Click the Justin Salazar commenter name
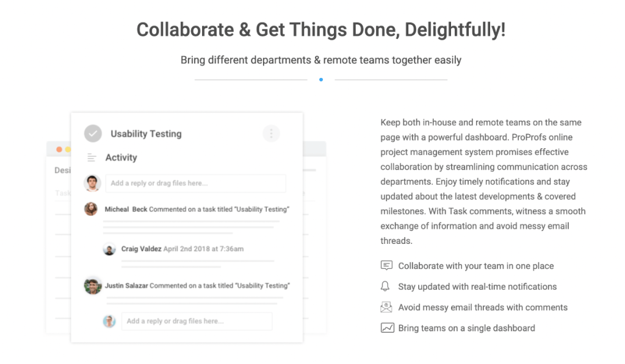Screen dimensions: 625x364 tap(126, 285)
